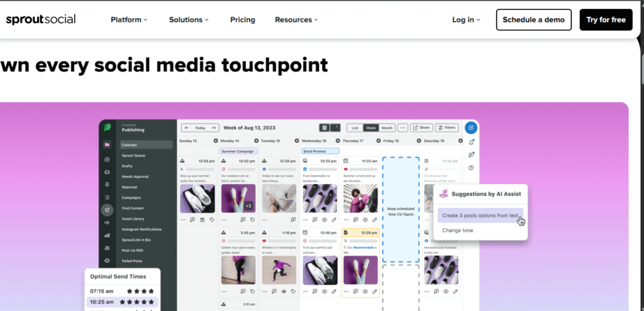Select the 10:25 am five-star optimal send time
The width and height of the screenshot is (644, 311).
tap(123, 302)
